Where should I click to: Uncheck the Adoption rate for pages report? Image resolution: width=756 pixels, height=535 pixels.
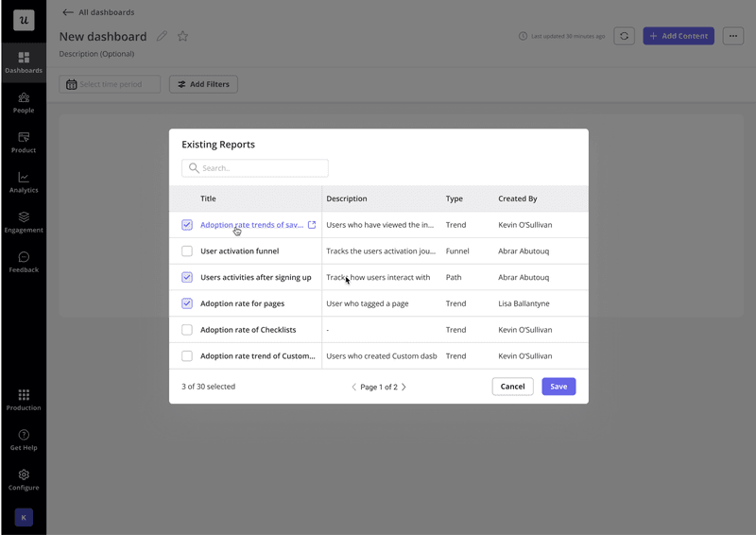click(187, 303)
